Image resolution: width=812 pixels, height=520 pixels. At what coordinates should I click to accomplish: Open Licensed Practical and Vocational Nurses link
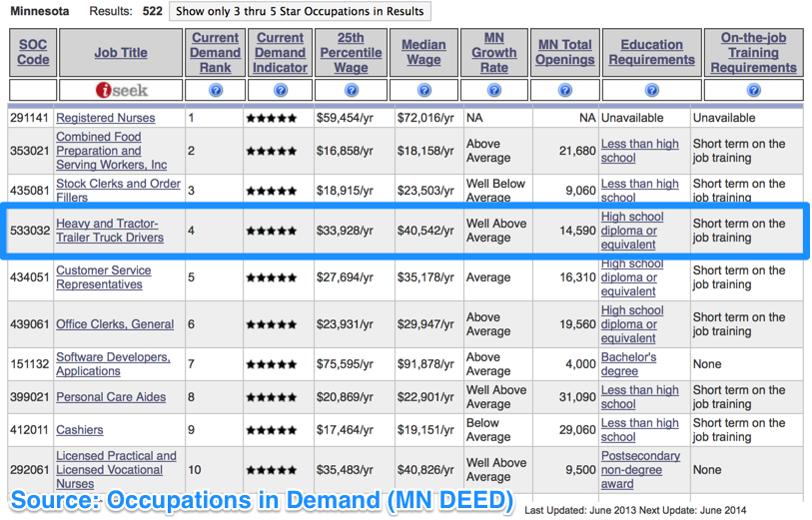116,470
